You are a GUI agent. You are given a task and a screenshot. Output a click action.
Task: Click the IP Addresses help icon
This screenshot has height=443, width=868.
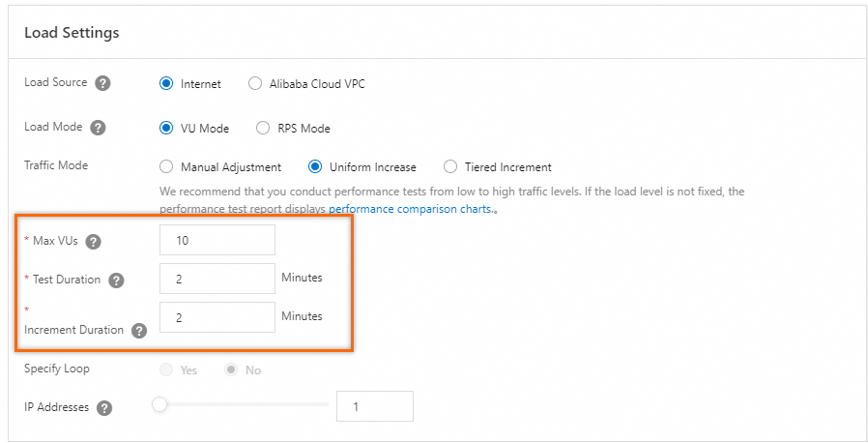[104, 408]
